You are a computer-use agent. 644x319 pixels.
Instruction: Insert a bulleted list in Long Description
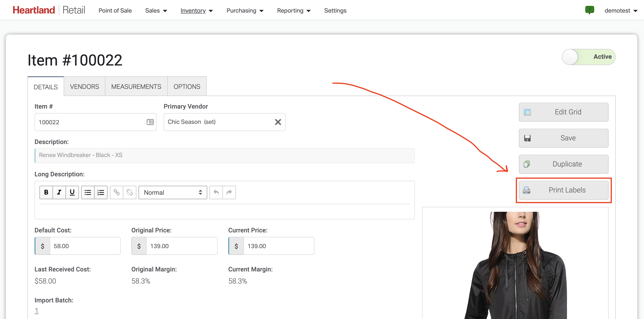[x=88, y=192]
